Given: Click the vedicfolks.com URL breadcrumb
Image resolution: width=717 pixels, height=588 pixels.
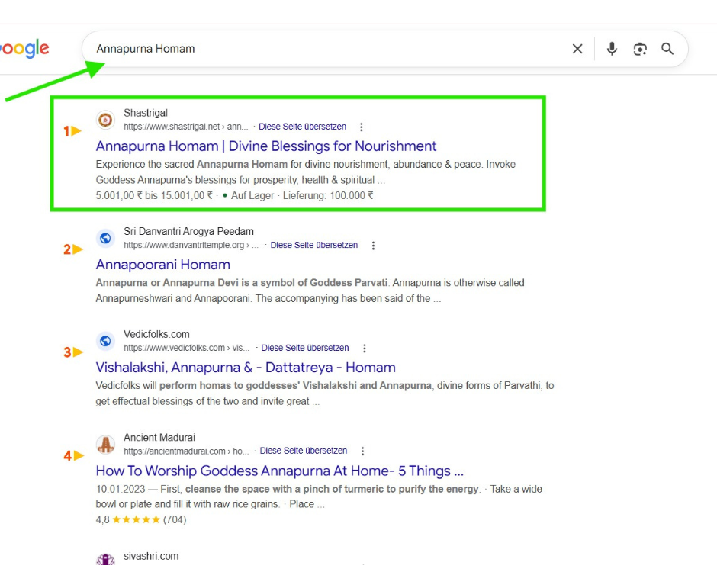Looking at the screenshot, I should pyautogui.click(x=187, y=348).
